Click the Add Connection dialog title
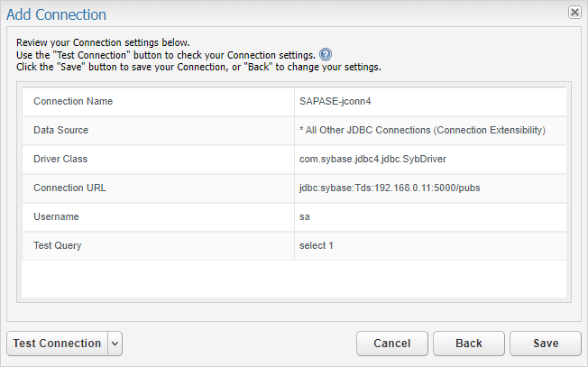 [56, 14]
